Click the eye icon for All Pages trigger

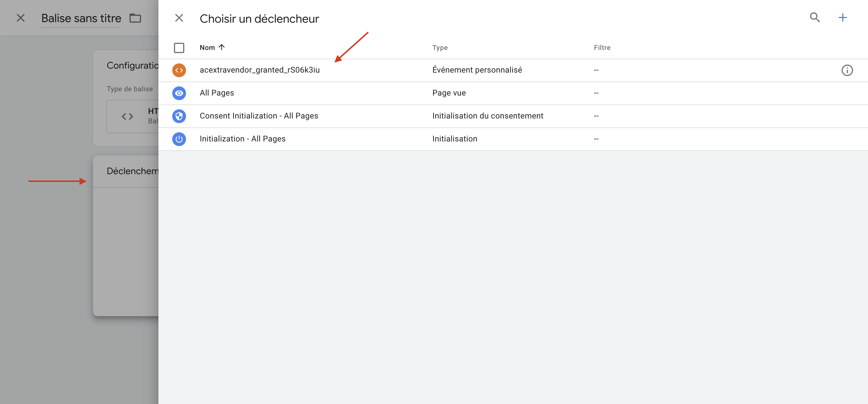[179, 93]
